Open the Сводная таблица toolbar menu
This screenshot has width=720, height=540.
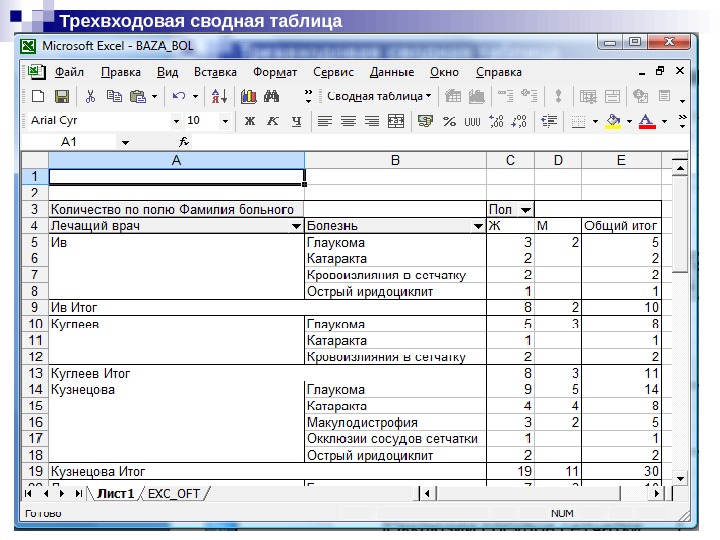pyautogui.click(x=379, y=96)
